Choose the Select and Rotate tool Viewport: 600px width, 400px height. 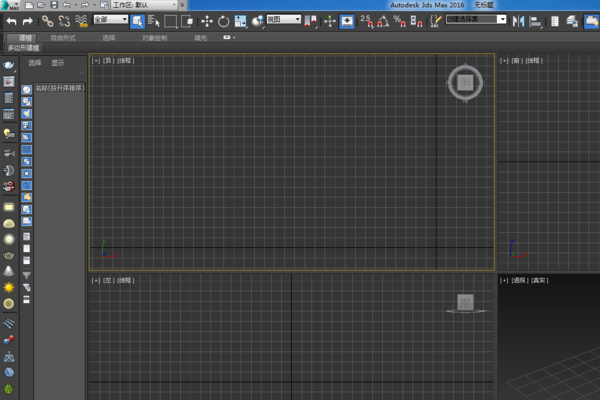pos(223,20)
